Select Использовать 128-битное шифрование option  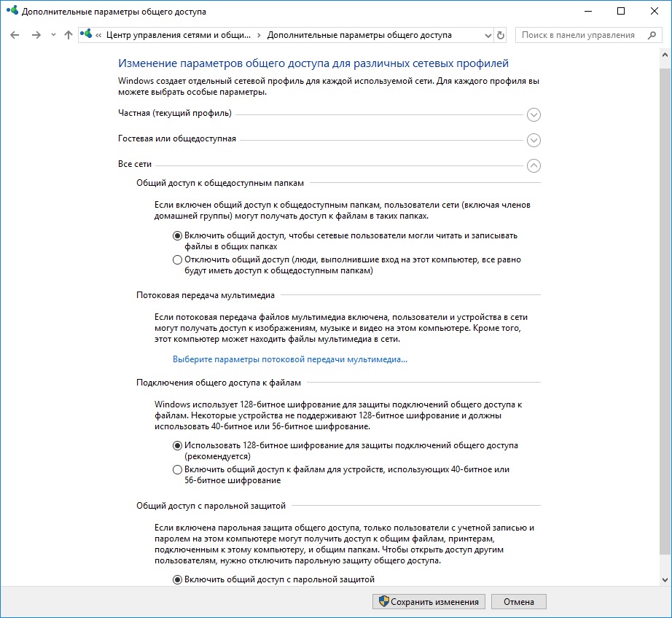point(177,445)
